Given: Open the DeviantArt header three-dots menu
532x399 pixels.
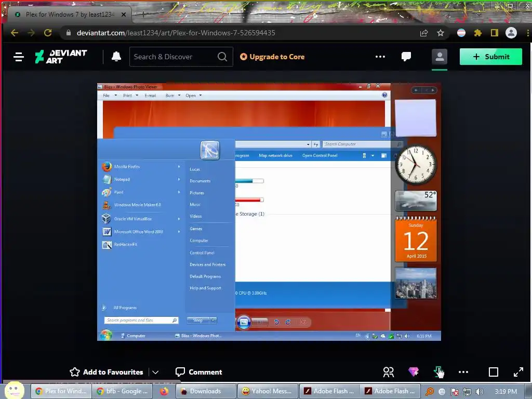Looking at the screenshot, I should click(x=380, y=57).
